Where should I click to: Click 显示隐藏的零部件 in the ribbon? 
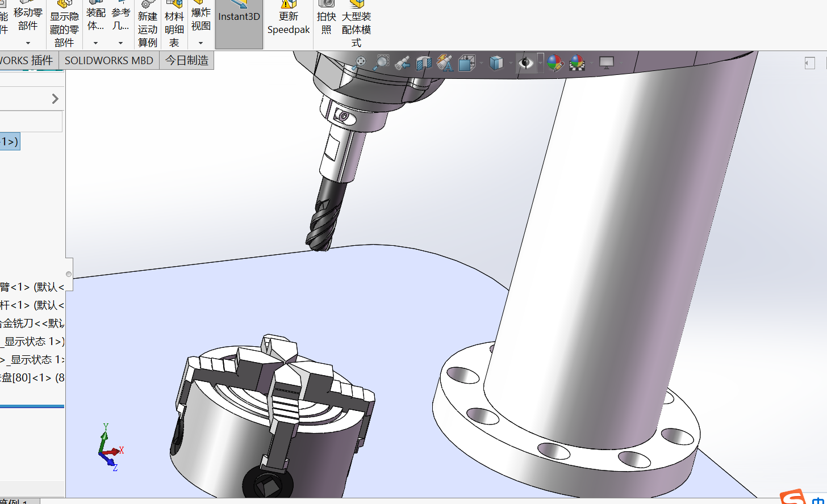[x=64, y=24]
